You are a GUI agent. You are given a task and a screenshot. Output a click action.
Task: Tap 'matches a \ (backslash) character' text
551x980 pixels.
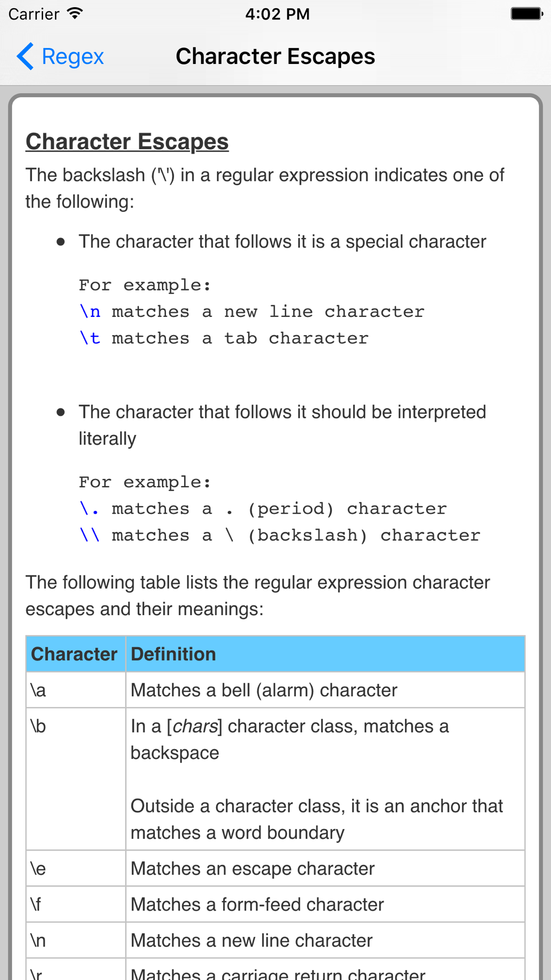click(296, 535)
